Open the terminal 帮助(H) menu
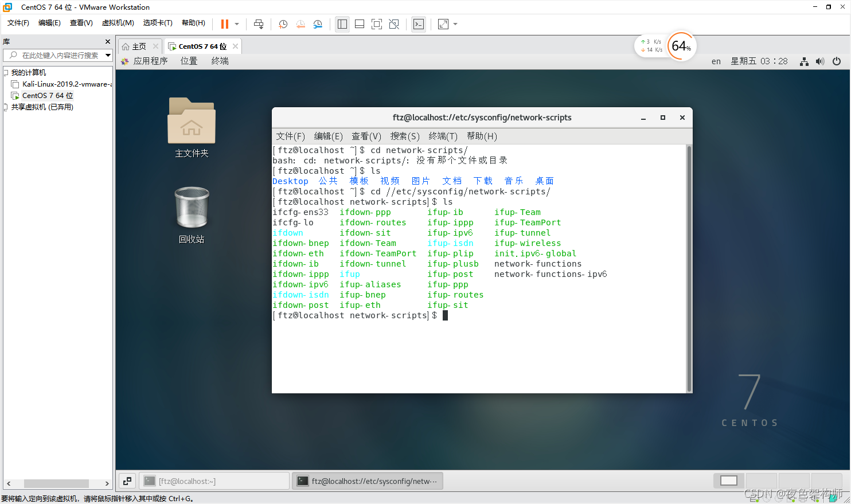 [x=482, y=136]
